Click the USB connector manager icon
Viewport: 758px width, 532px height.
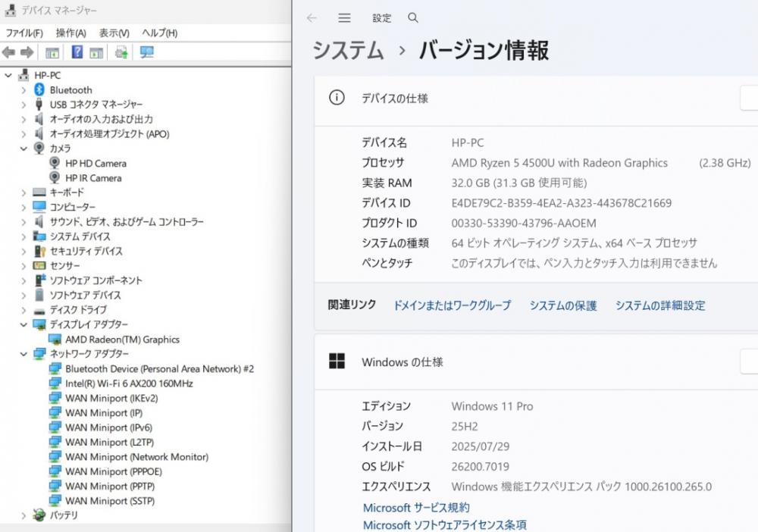coord(39,105)
